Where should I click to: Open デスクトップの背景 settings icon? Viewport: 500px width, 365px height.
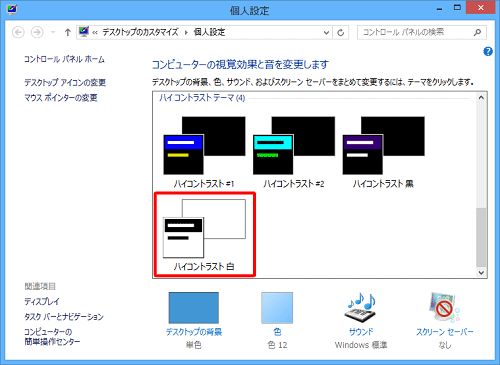click(194, 308)
